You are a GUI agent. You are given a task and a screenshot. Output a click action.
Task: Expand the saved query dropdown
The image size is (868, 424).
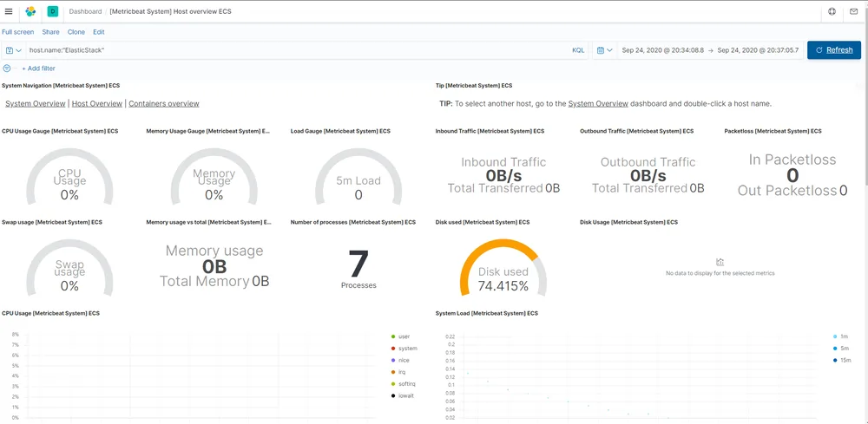click(x=14, y=50)
